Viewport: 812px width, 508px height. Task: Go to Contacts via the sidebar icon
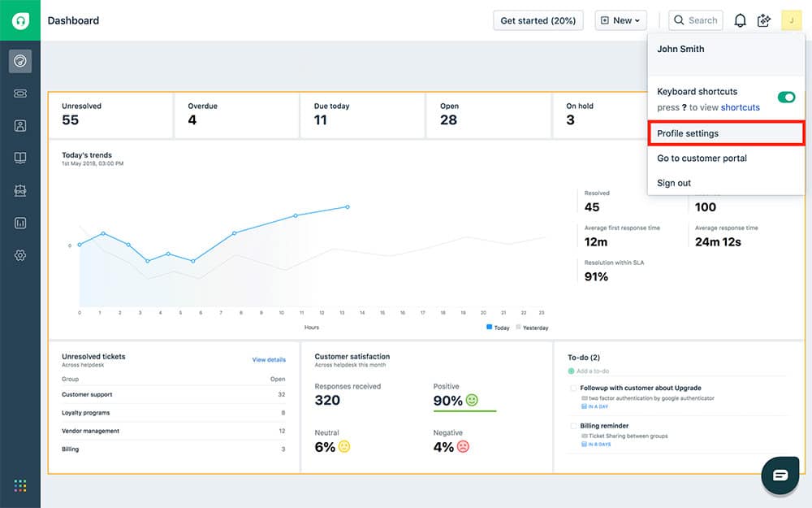20,126
